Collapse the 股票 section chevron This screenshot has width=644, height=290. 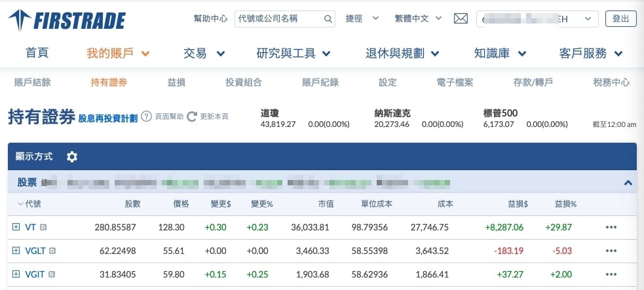coord(628,183)
